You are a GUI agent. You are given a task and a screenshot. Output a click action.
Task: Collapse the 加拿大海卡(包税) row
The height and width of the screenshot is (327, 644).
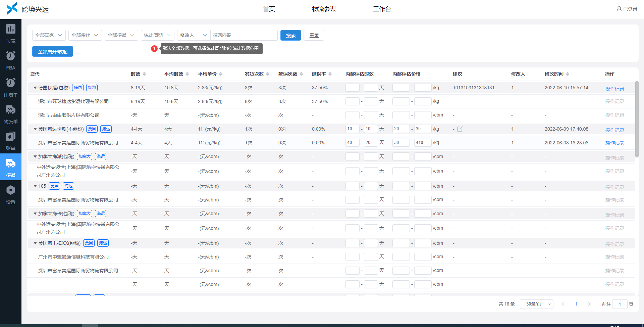point(35,214)
